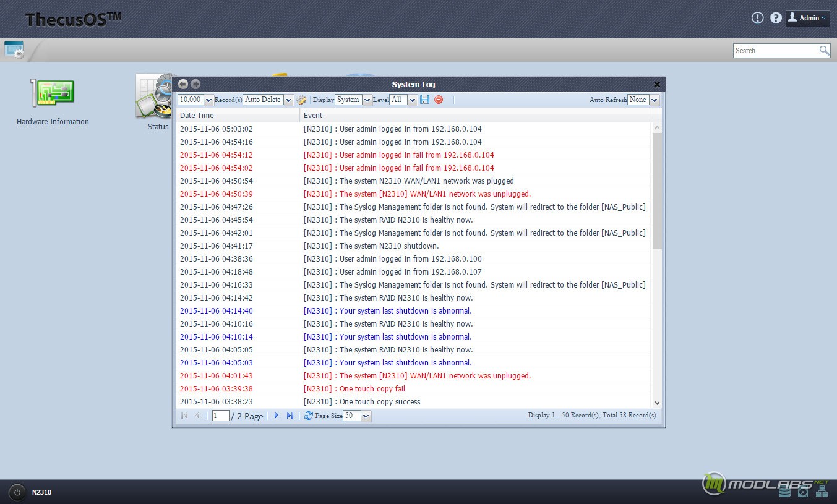Click the N2310 label in bottom bar

pyautogui.click(x=42, y=492)
